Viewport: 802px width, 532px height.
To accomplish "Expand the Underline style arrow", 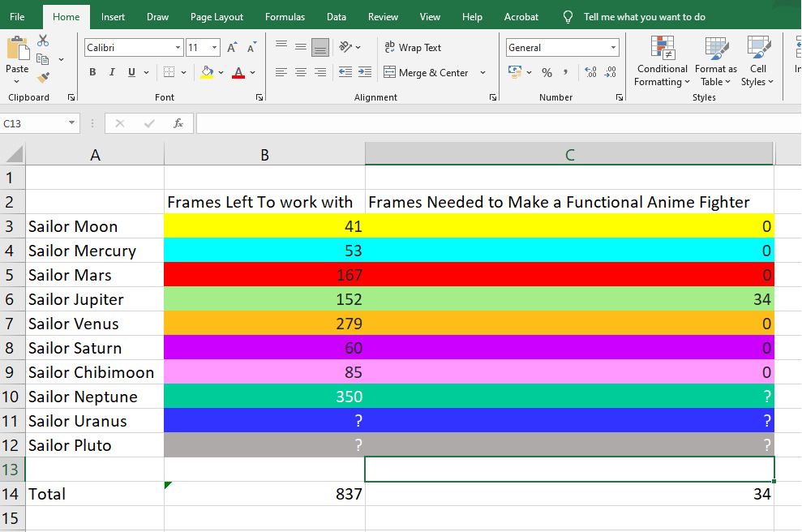I will point(146,73).
